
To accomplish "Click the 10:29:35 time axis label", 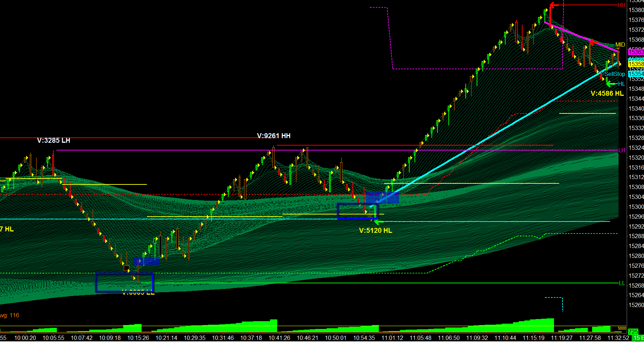I will [195, 338].
